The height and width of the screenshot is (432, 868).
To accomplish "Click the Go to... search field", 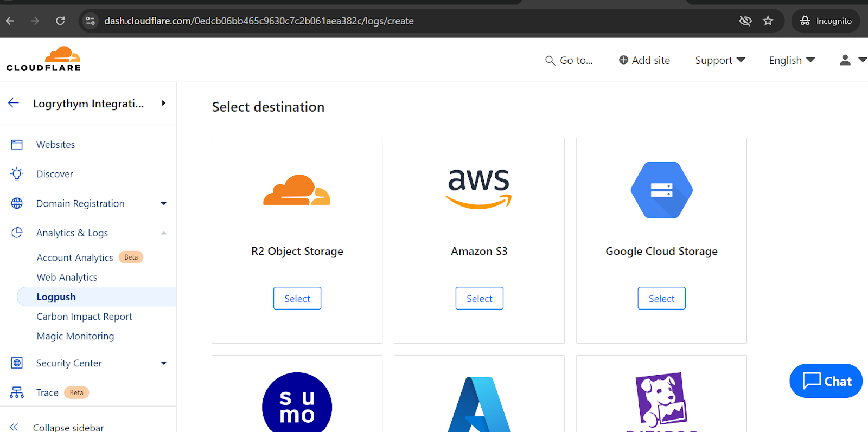I will [x=569, y=60].
